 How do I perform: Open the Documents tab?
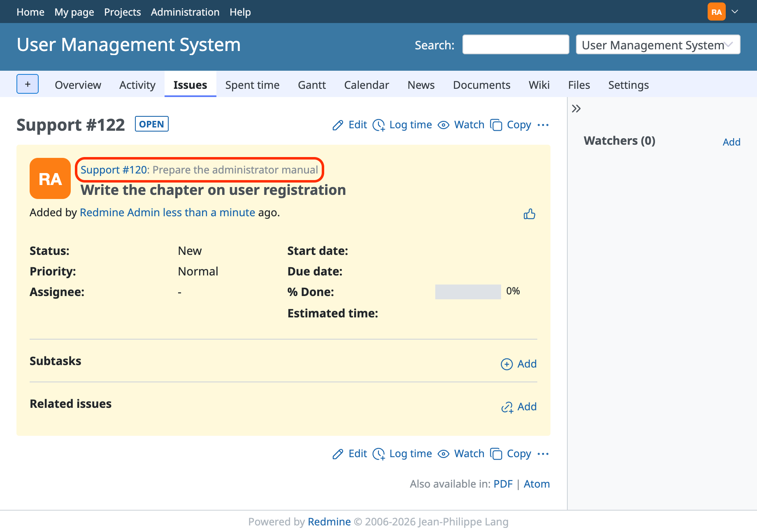click(x=482, y=85)
